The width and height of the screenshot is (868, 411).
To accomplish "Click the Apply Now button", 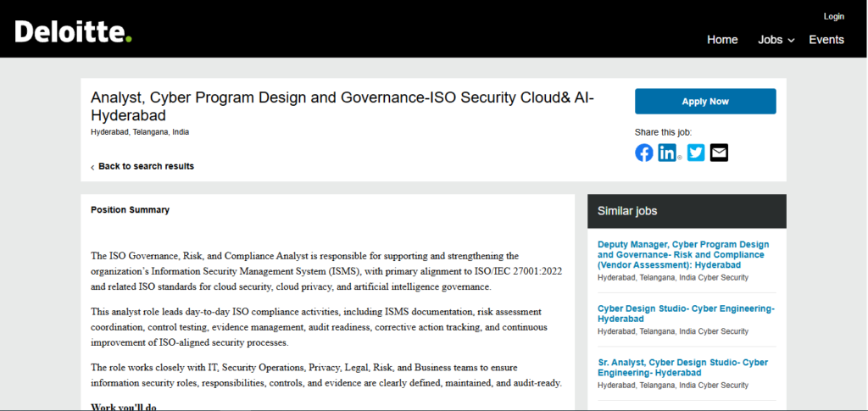I will (x=705, y=101).
